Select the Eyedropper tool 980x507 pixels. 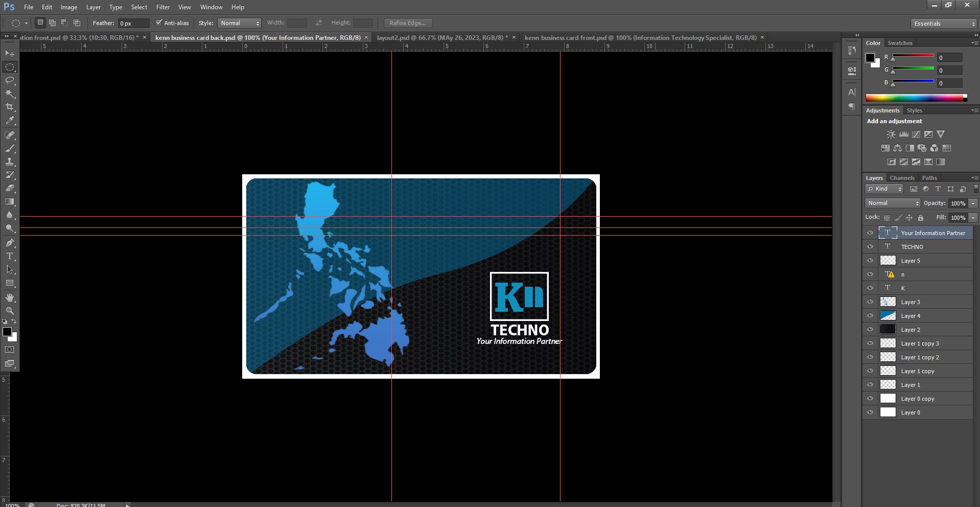pos(10,121)
